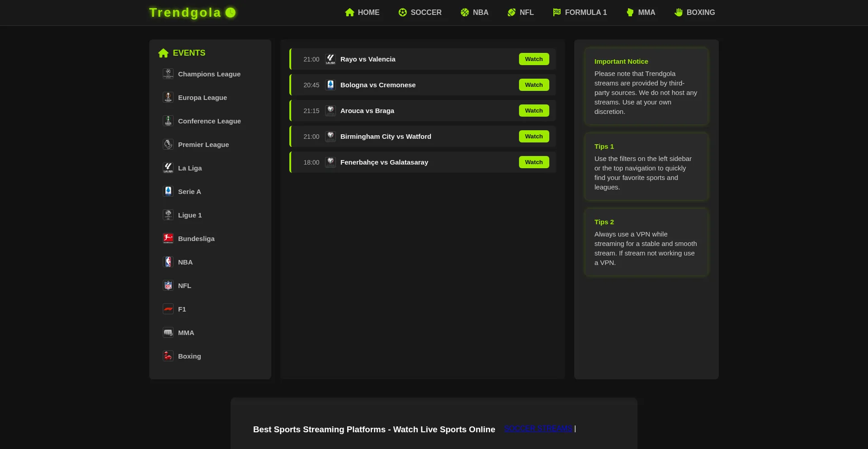
Task: Watch the Rayo vs Valencia match
Action: 533,59
